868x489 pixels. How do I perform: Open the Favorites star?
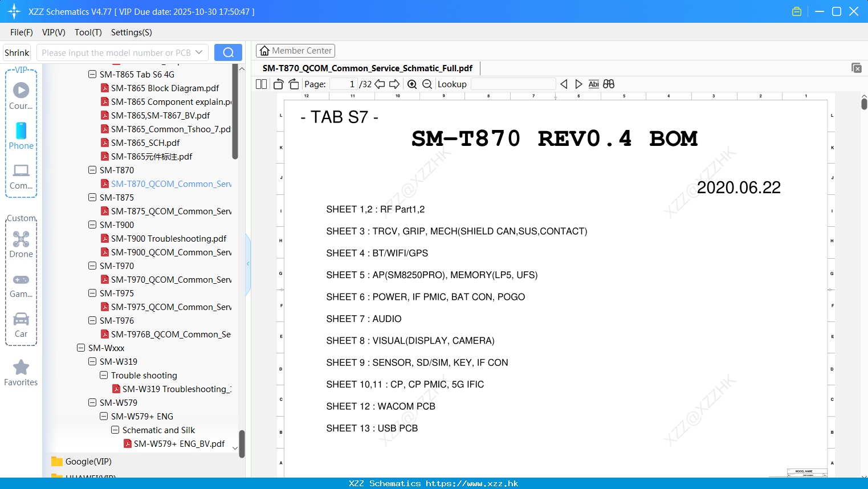(x=21, y=373)
